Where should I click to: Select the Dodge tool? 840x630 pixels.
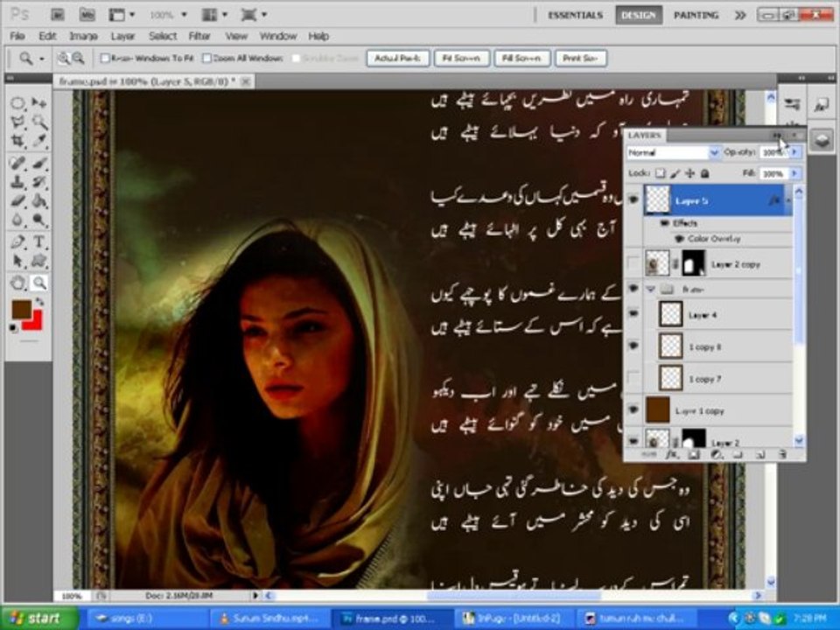point(38,220)
